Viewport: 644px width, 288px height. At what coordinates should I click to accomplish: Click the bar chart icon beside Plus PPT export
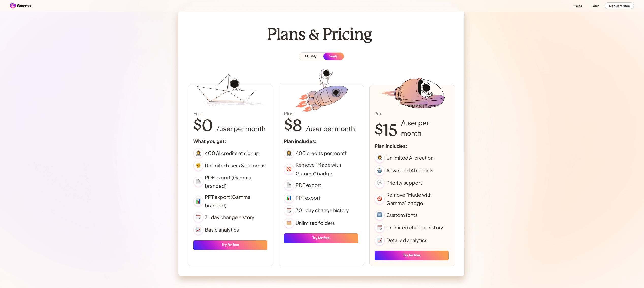pos(289,198)
